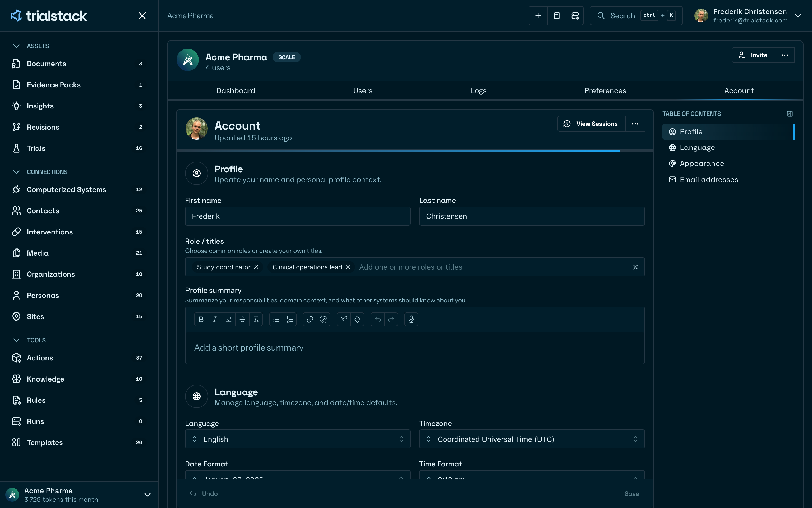Image resolution: width=812 pixels, height=508 pixels.
Task: Open Rules in the sidebar
Action: click(x=79, y=400)
